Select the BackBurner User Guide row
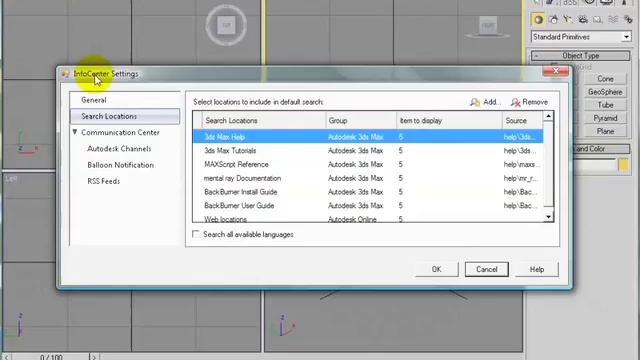This screenshot has height=360, width=640. (368, 206)
